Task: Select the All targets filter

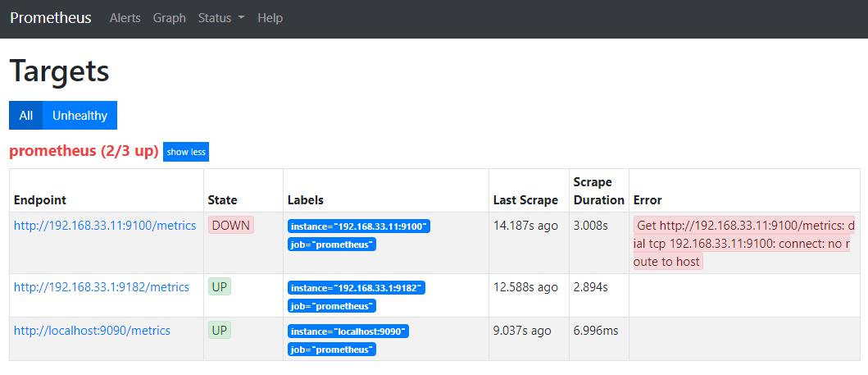Action: pos(26,115)
